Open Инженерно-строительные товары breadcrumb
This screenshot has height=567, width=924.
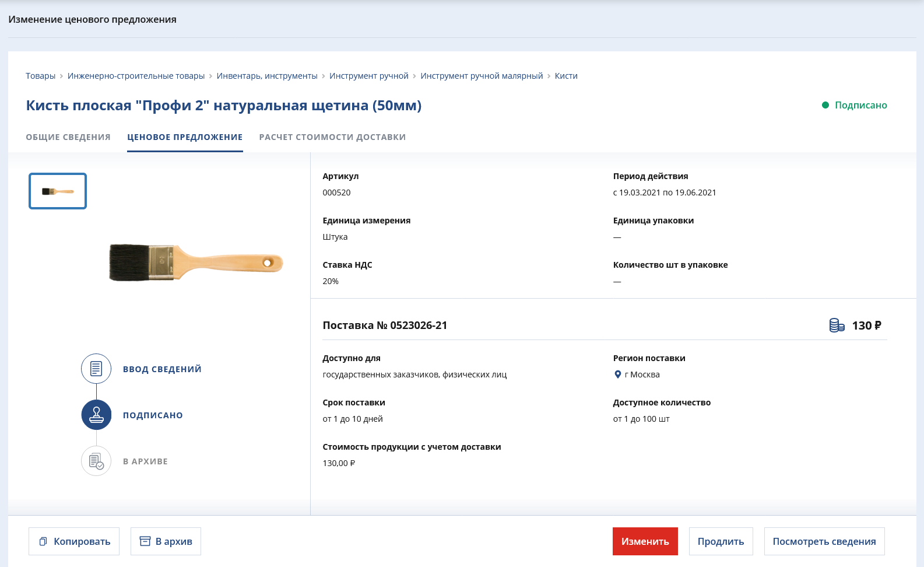point(136,76)
